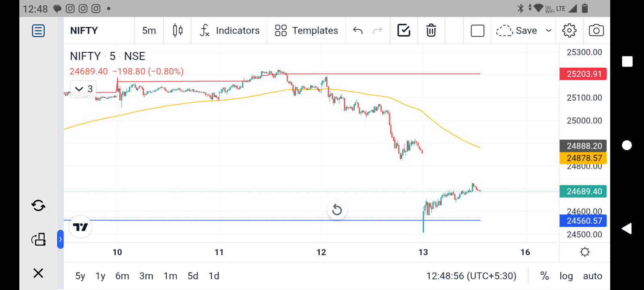Click the date label 10 on time axis
Viewport: 644px width, 290px height.
117,252
